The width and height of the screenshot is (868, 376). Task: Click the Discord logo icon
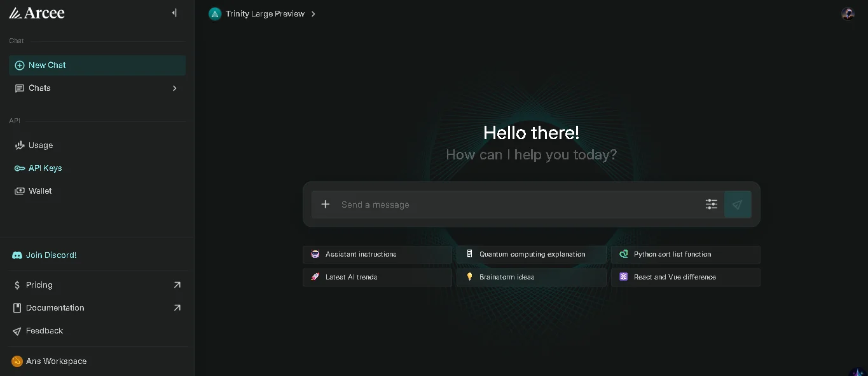[x=17, y=255]
